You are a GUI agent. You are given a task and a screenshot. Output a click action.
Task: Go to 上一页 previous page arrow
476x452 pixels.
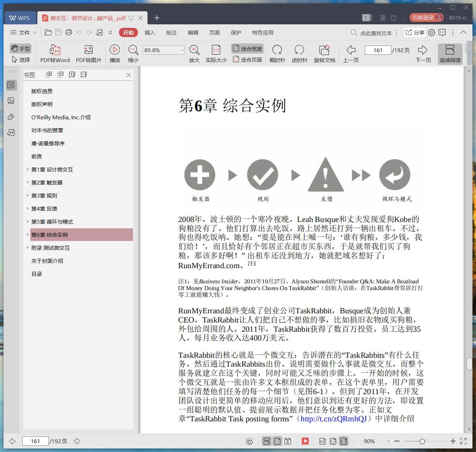[351, 50]
